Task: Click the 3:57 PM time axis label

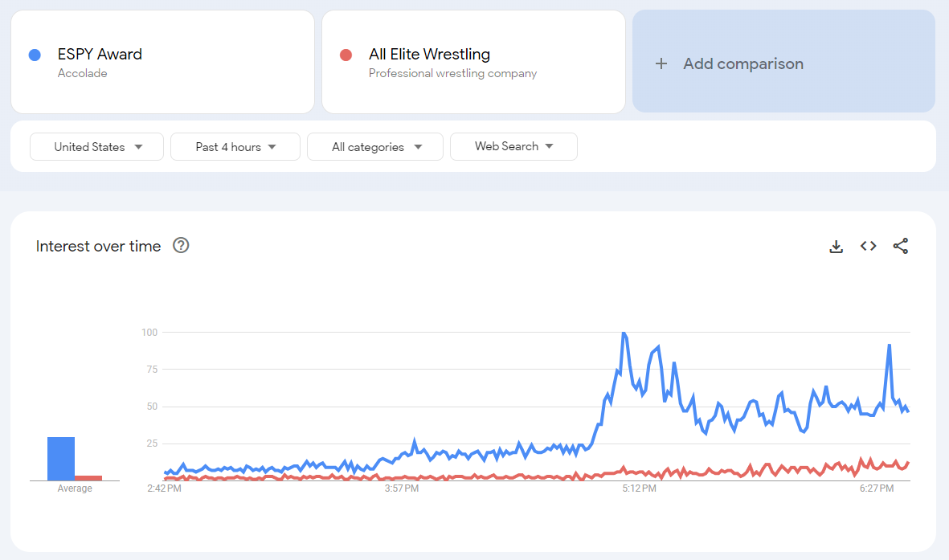Action: (402, 488)
